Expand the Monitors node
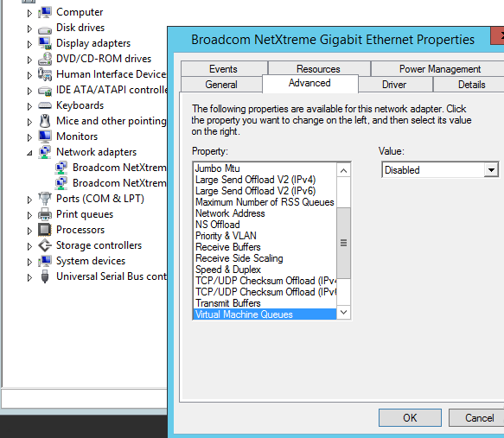504x438 pixels. click(29, 137)
